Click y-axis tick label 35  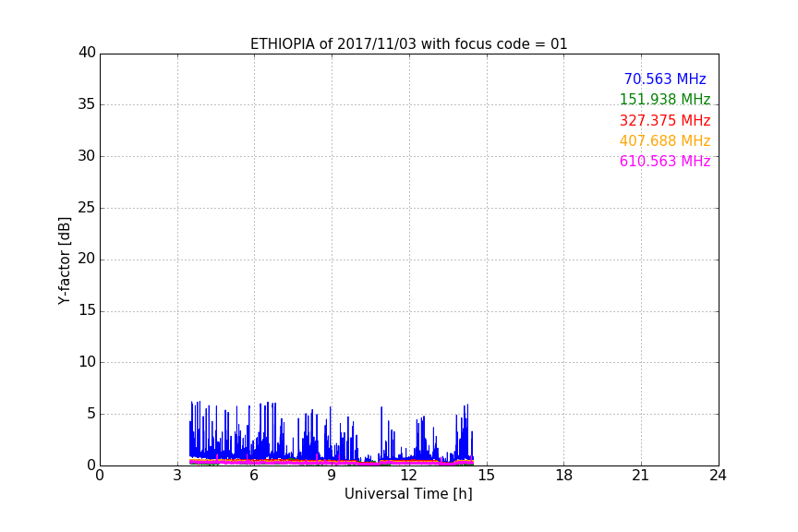[87, 104]
